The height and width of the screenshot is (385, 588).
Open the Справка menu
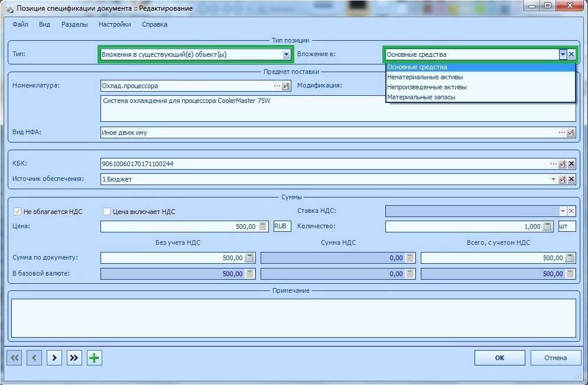click(x=154, y=24)
